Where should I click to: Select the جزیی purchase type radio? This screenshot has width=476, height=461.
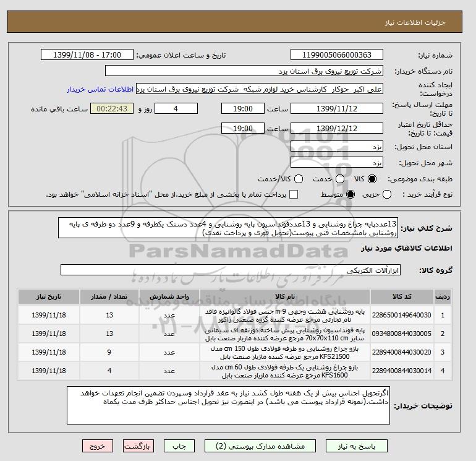tap(387, 194)
